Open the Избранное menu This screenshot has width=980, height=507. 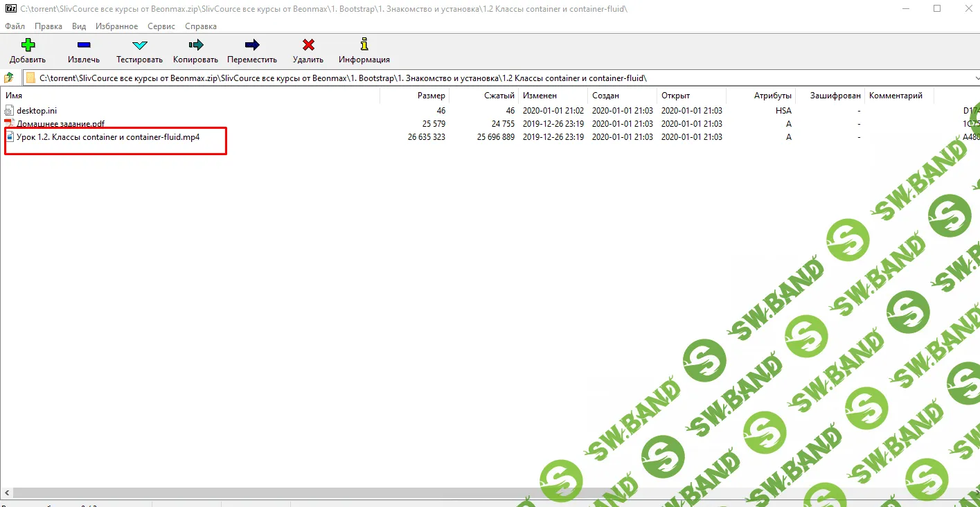pyautogui.click(x=117, y=26)
